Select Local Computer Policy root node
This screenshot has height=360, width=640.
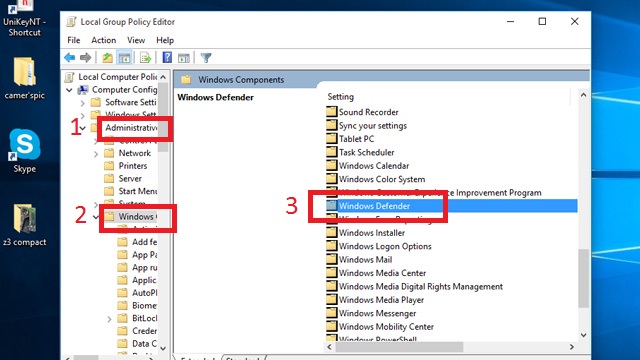(x=118, y=77)
